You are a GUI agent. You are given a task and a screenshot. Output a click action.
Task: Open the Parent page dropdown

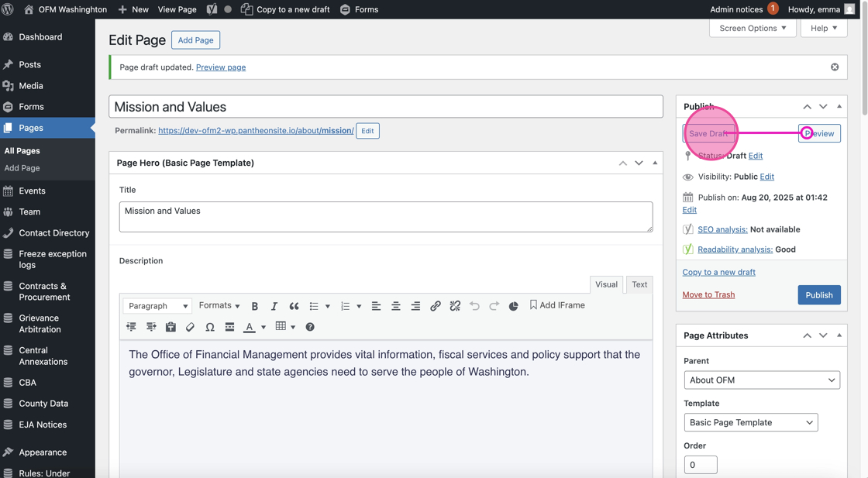[x=762, y=380]
